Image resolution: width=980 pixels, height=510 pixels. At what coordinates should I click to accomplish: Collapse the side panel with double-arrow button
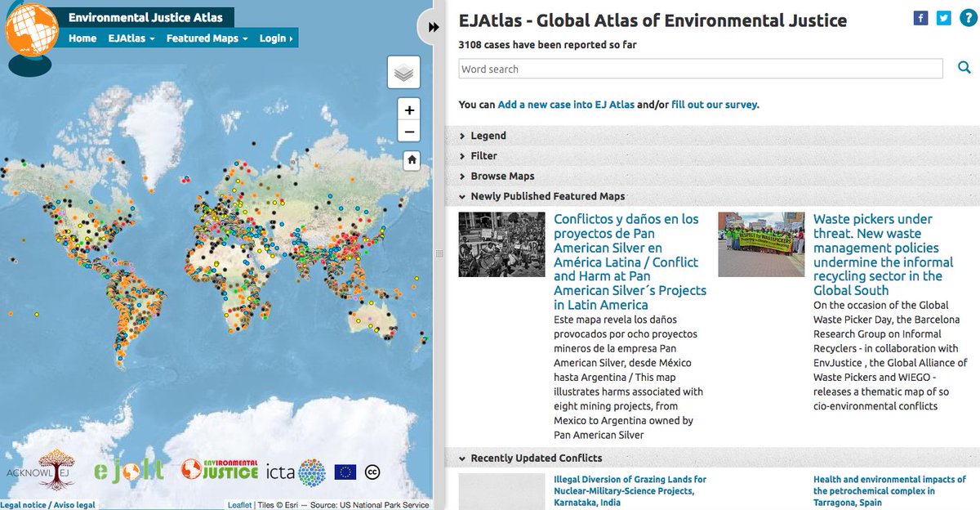[x=433, y=27]
